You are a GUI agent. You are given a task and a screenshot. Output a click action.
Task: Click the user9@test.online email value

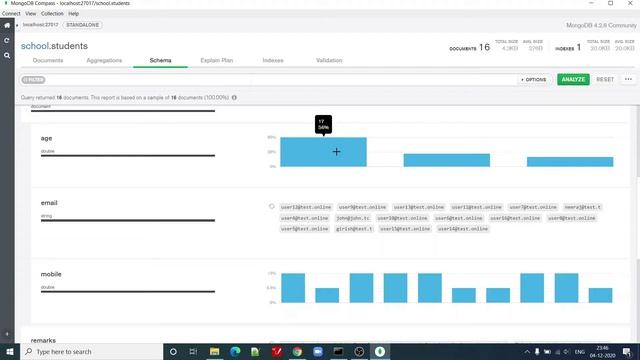[362, 207]
